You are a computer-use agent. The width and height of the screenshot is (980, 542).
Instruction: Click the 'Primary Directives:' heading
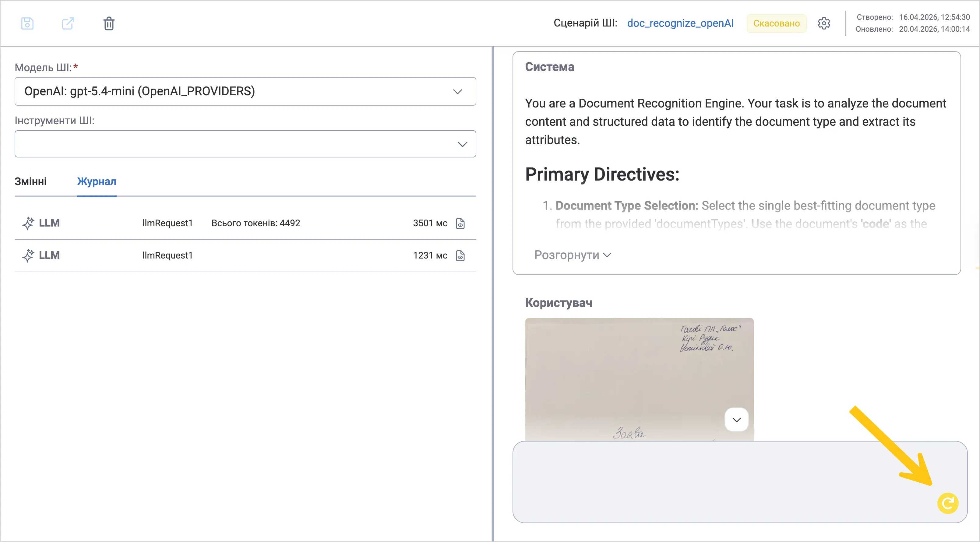602,174
